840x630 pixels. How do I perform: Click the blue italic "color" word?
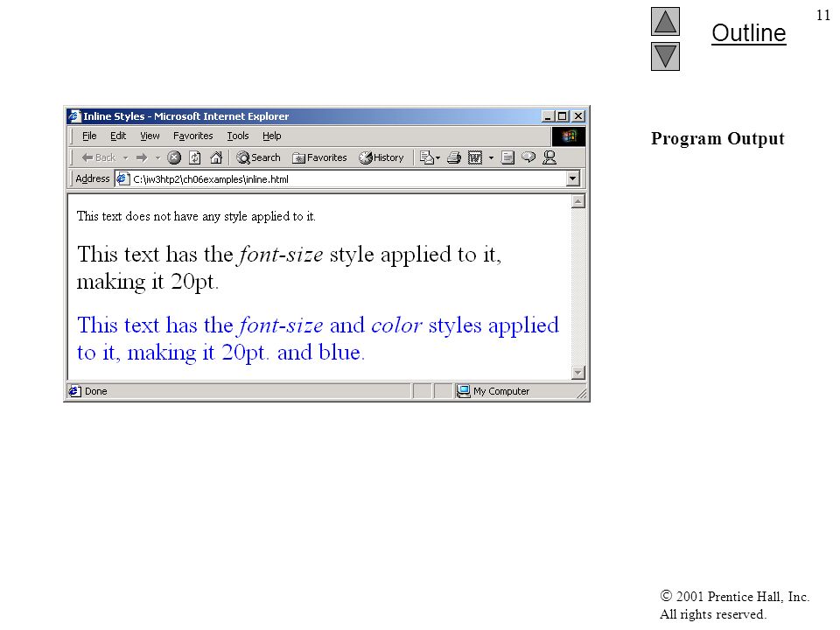pos(396,325)
